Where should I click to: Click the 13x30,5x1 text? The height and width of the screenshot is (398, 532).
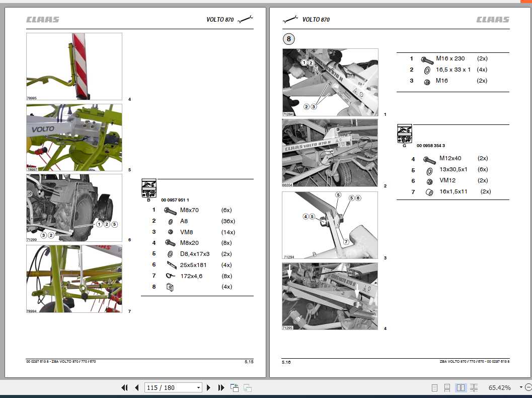(x=453, y=169)
